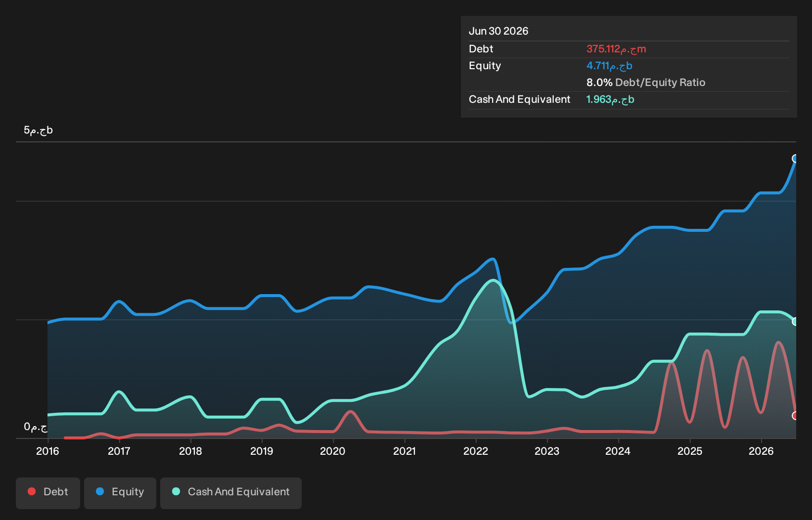
Task: Click the Equity value 4.711 in tooltip
Action: click(609, 66)
